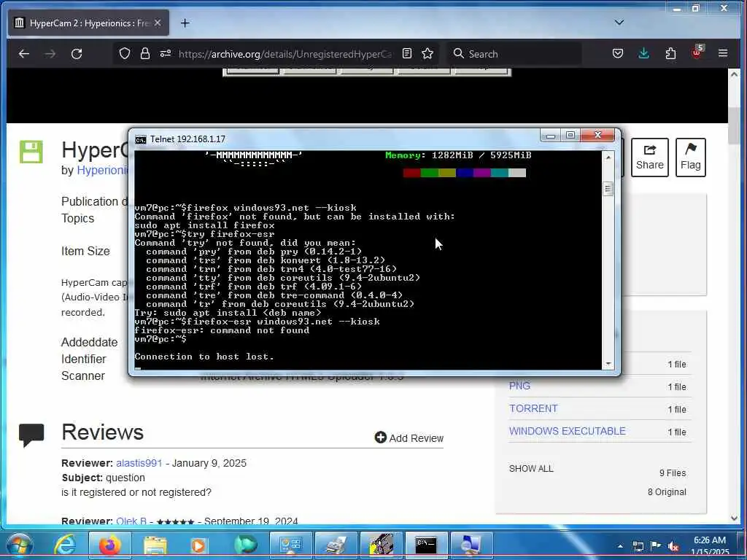The height and width of the screenshot is (560, 747).
Task: Add a review for this item
Action: click(x=409, y=437)
